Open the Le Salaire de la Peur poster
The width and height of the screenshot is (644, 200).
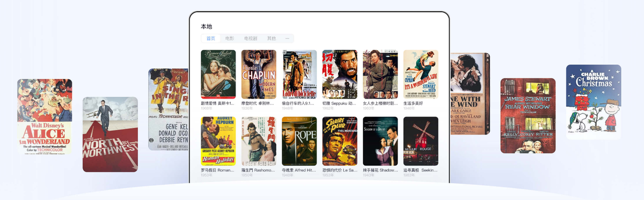pyautogui.click(x=340, y=141)
